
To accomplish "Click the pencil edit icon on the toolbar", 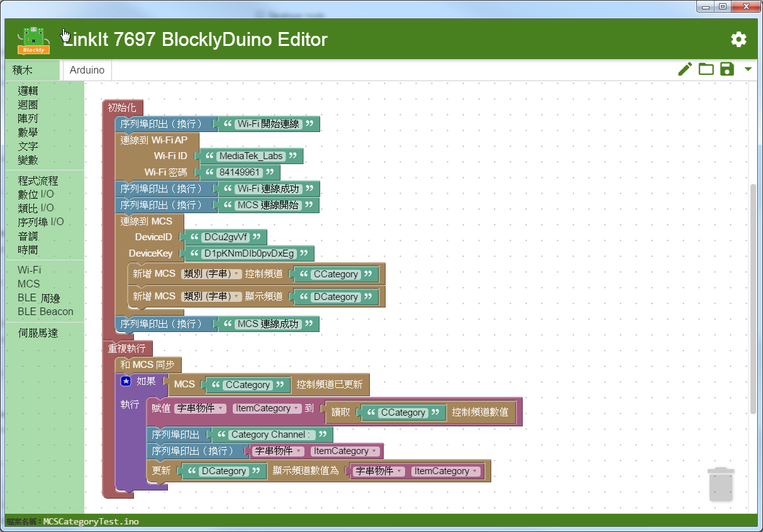I will pyautogui.click(x=684, y=69).
